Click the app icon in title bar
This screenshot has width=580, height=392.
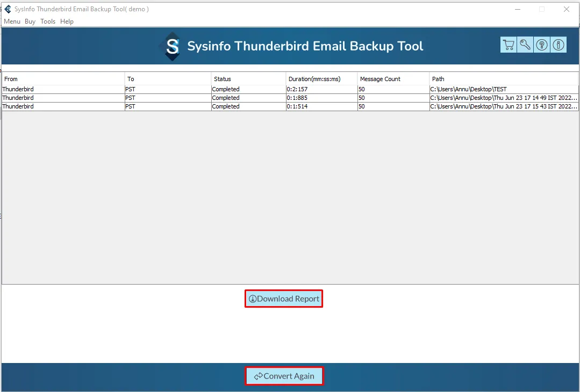click(8, 9)
